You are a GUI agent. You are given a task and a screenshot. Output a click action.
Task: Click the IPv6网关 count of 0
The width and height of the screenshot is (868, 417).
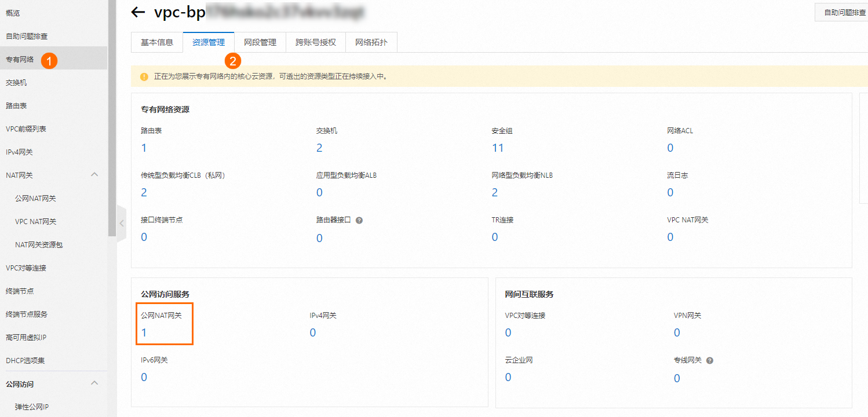[144, 377]
